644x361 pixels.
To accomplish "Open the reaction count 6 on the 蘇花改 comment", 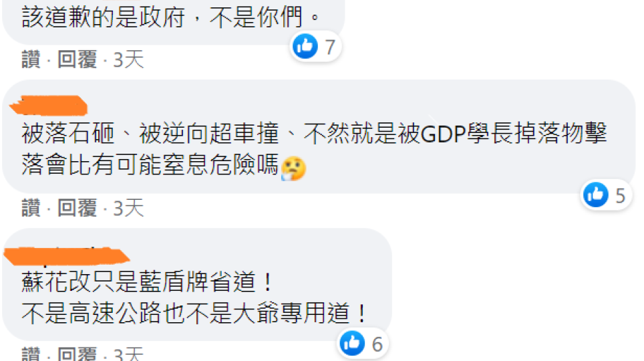I will [377, 344].
